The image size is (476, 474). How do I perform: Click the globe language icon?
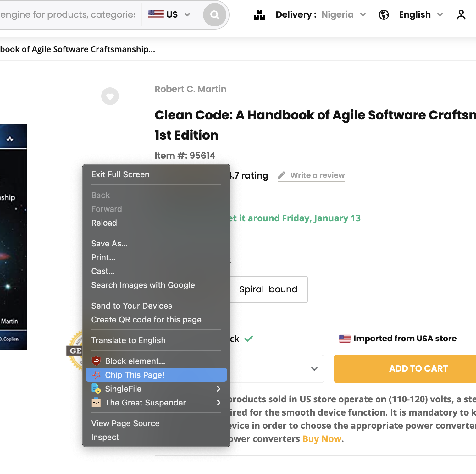pos(384,14)
